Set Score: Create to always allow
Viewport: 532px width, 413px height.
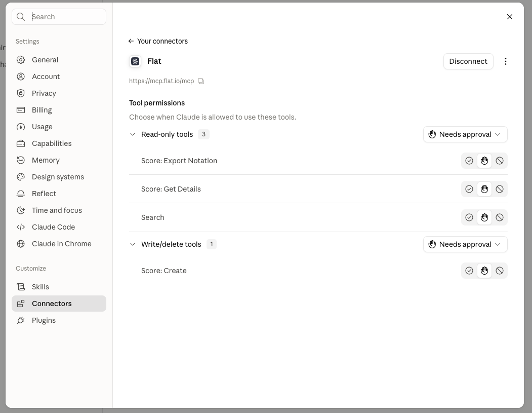pyautogui.click(x=469, y=271)
